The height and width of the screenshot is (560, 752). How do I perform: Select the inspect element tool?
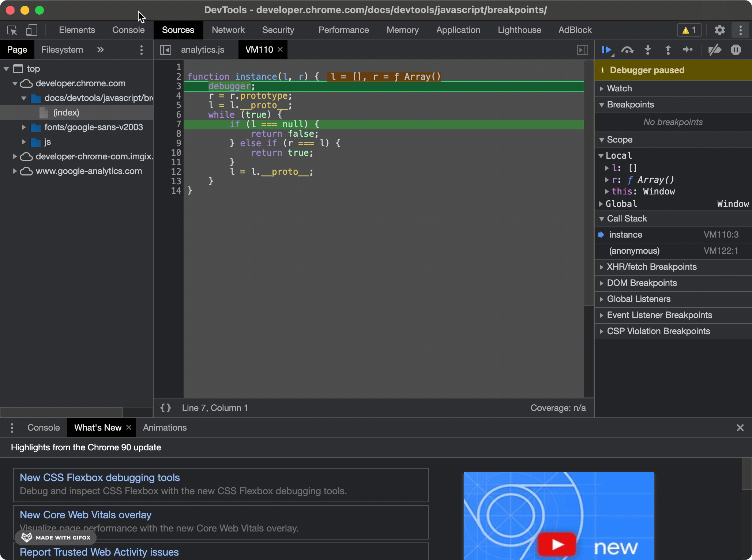click(11, 30)
